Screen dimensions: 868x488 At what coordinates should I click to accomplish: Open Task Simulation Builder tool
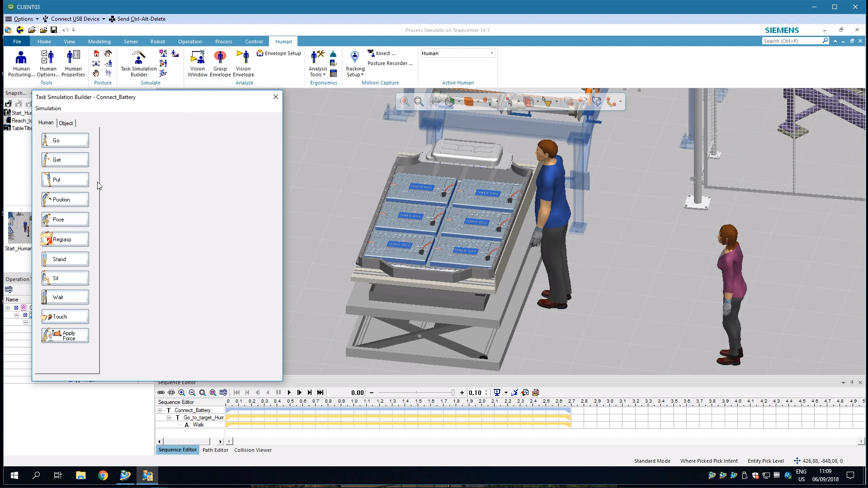(138, 63)
